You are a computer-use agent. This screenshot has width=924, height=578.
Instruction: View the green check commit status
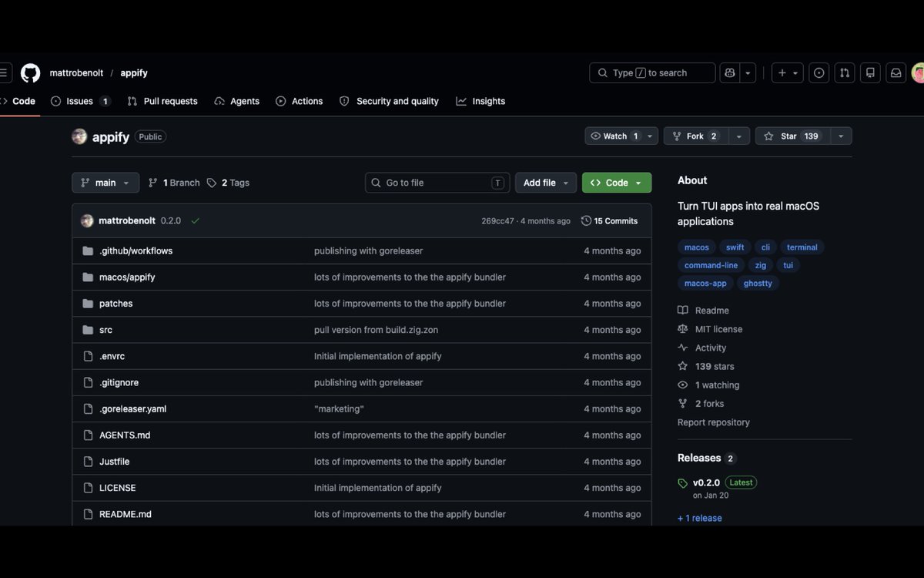tap(196, 220)
